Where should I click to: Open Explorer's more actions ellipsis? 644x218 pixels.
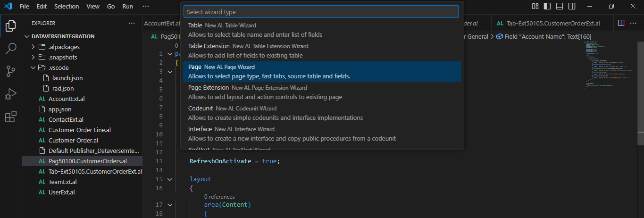pos(132,23)
